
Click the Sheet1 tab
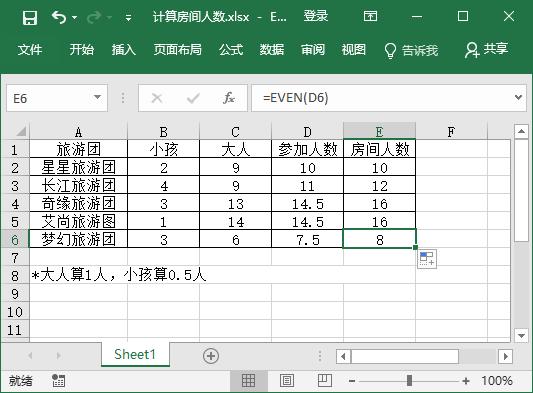pos(135,355)
